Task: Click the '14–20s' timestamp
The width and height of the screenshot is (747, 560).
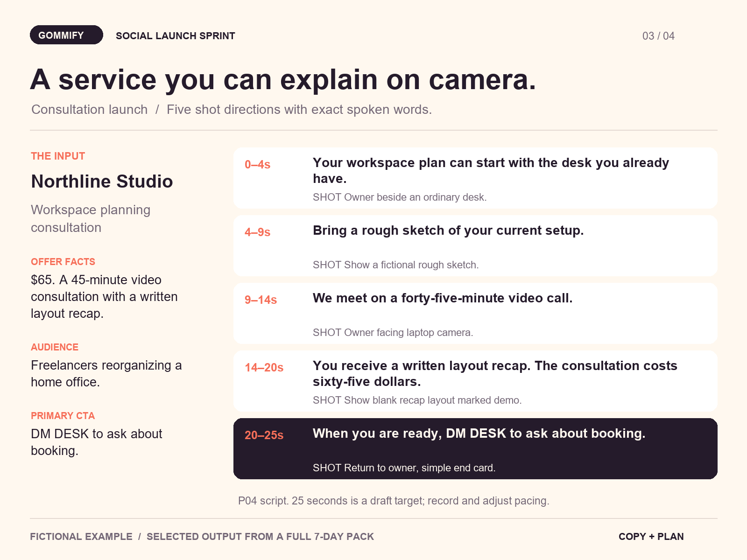Action: click(264, 368)
